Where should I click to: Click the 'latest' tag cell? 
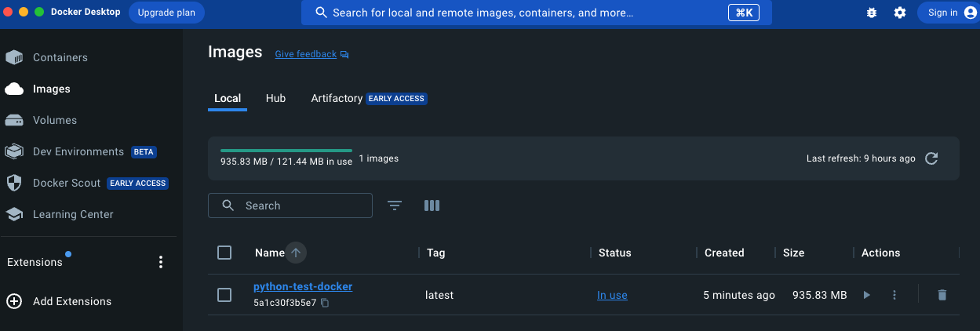point(439,296)
